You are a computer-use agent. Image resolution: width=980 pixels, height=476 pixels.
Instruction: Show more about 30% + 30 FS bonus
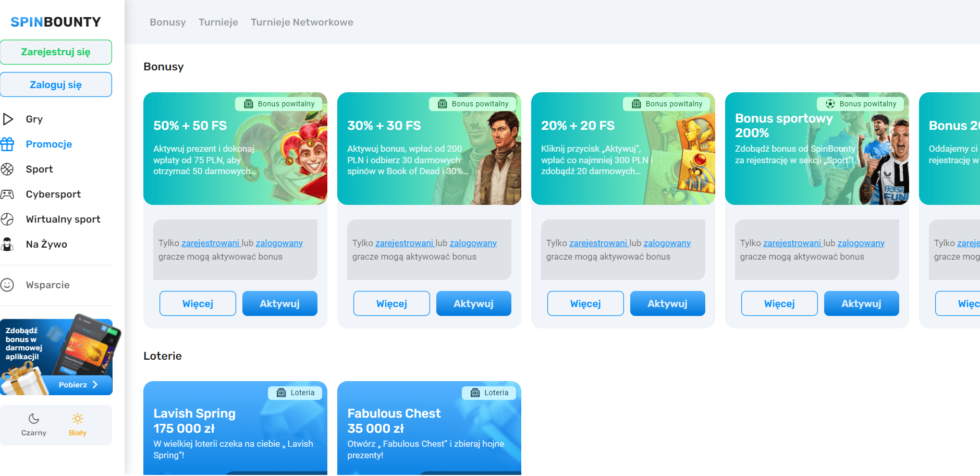click(x=391, y=303)
